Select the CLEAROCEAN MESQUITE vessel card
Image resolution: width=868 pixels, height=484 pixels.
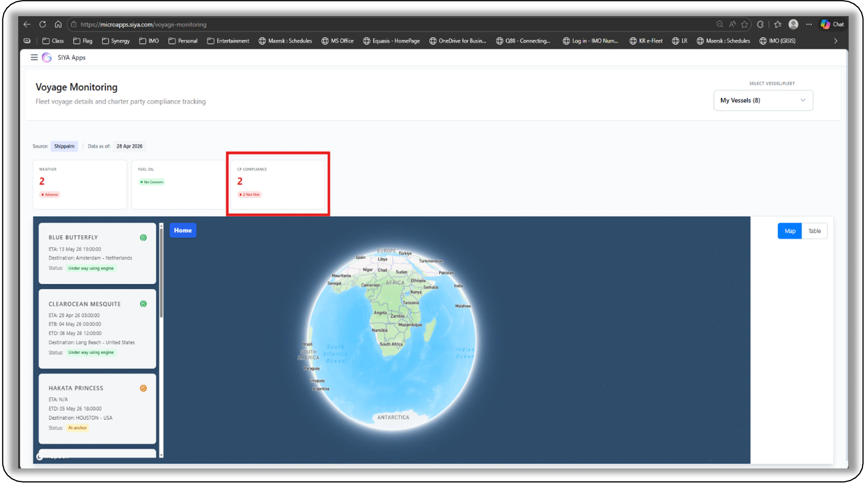coord(97,329)
